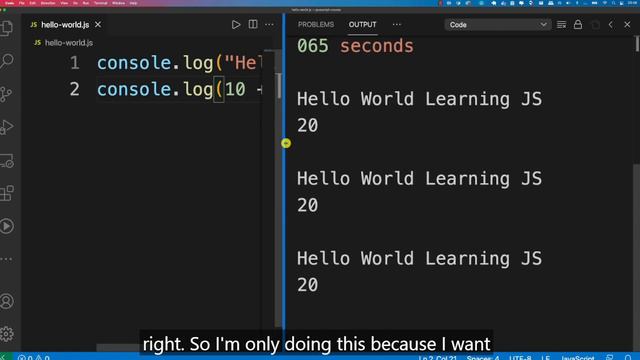Show additional views ellipsis in activity bar
The height and width of the screenshot is (360, 640).
tap(7, 259)
